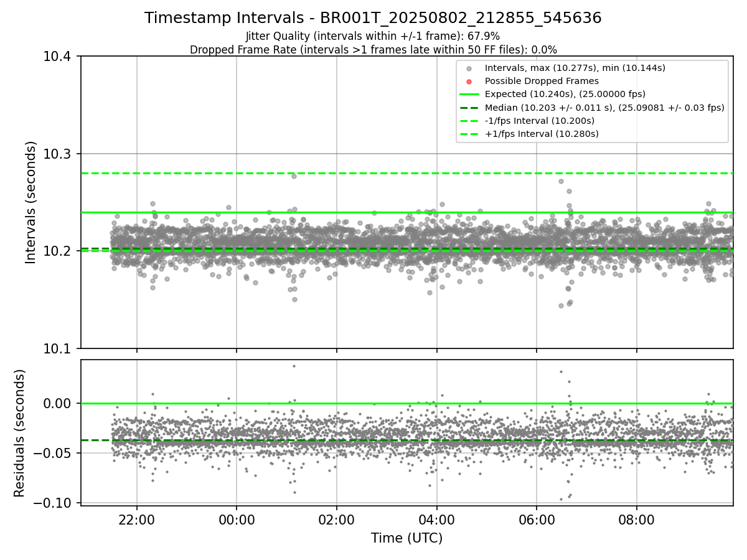The image size is (747, 560).
Task: Click the legend entry starting 'Median (10.203 +/- 0.011 s)'
Action: click(x=604, y=108)
